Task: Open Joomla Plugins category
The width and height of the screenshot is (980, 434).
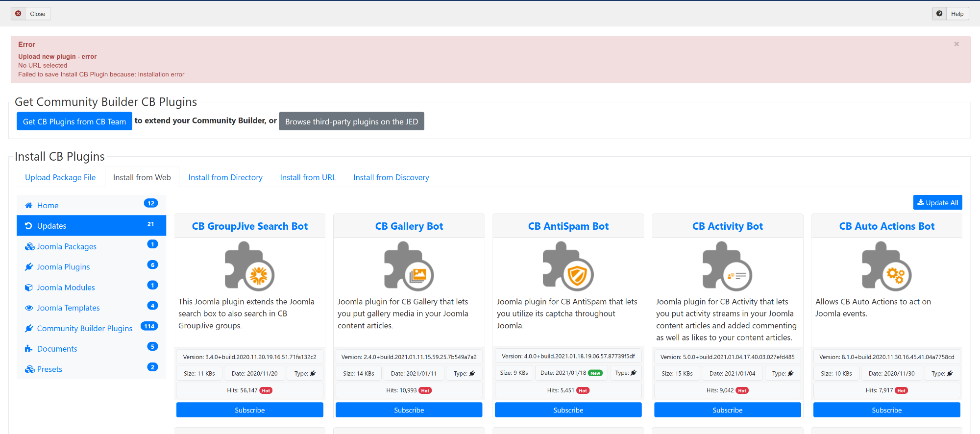Action: click(91, 267)
